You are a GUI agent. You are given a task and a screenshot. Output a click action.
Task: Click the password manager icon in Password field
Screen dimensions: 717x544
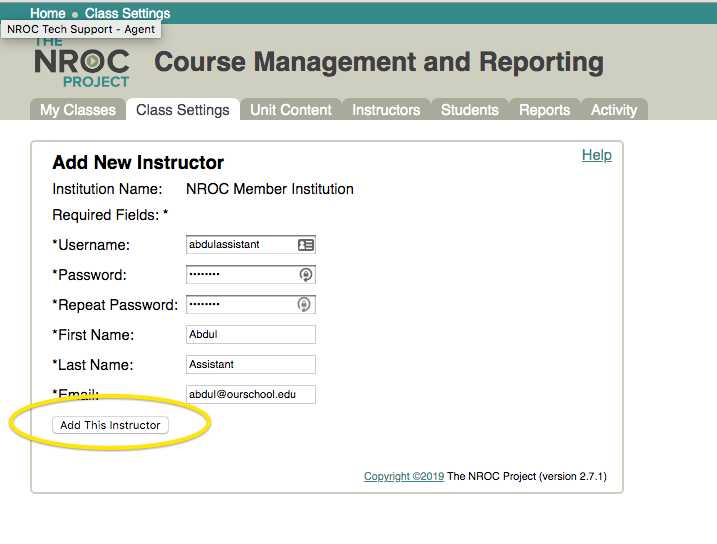tap(306, 274)
